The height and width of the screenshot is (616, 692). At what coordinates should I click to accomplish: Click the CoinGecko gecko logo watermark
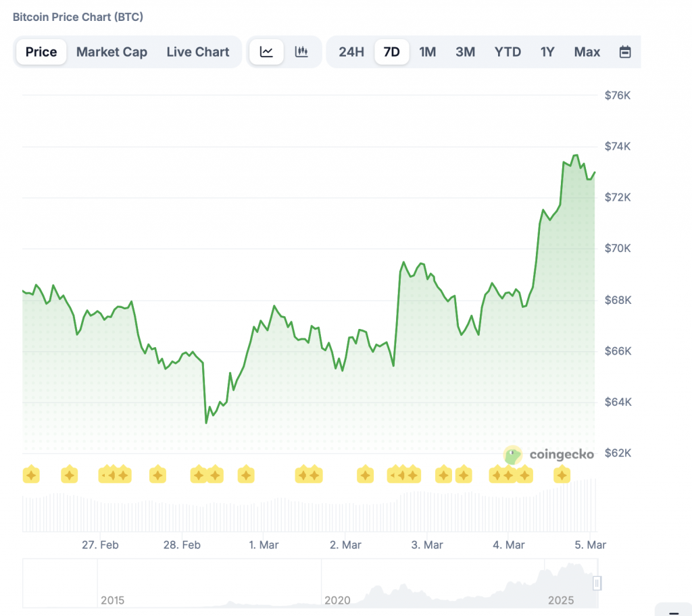[x=513, y=455]
